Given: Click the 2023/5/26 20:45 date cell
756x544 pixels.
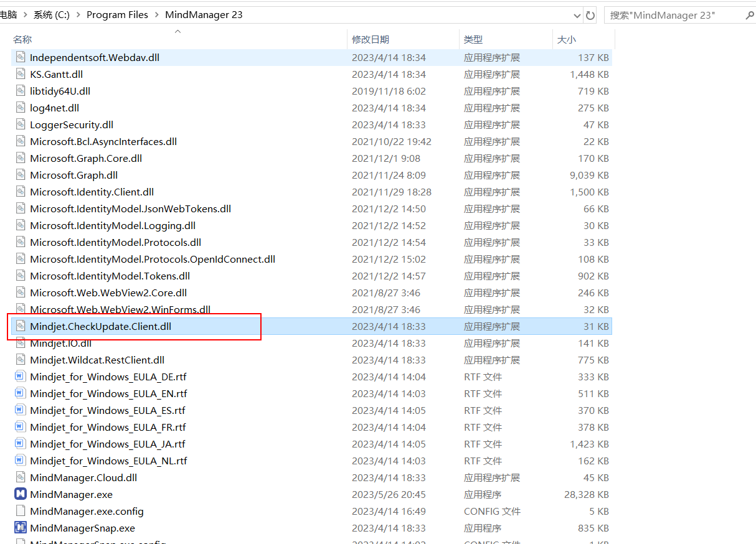Looking at the screenshot, I should 389,494.
